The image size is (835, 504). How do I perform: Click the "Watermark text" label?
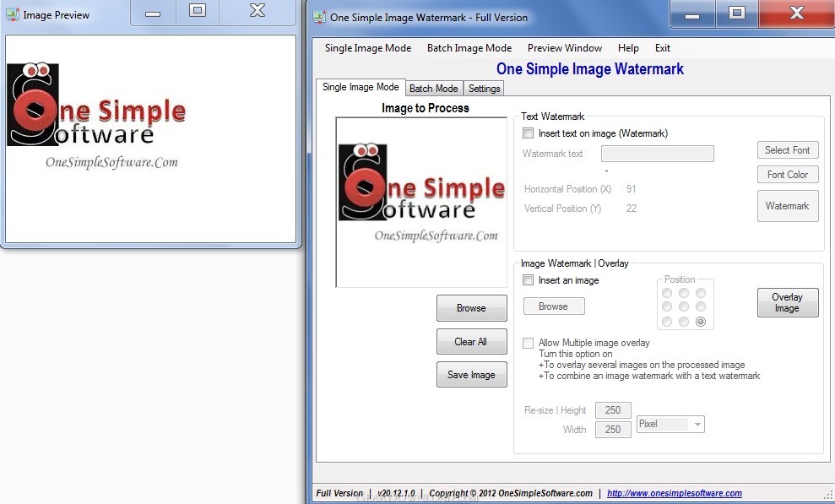tap(553, 154)
